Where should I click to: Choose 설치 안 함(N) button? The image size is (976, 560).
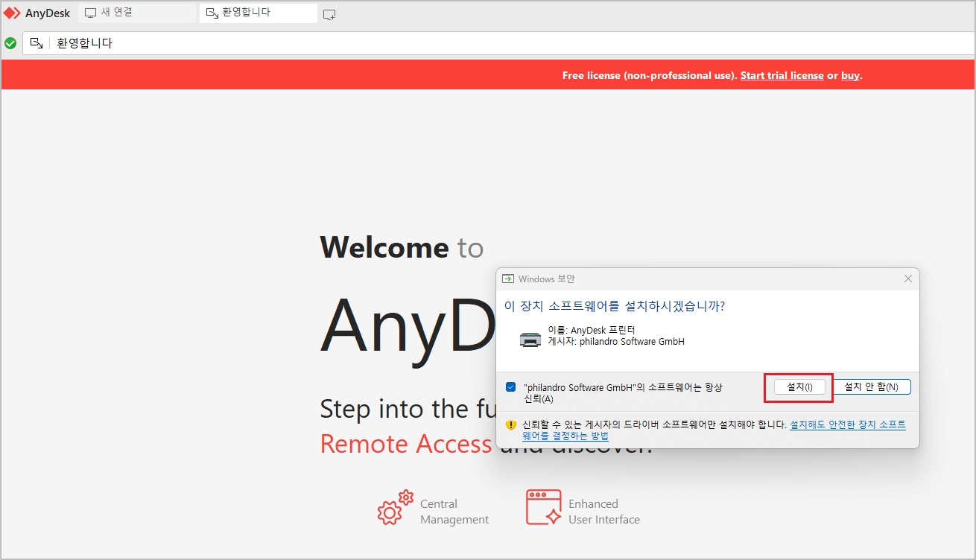pos(872,387)
